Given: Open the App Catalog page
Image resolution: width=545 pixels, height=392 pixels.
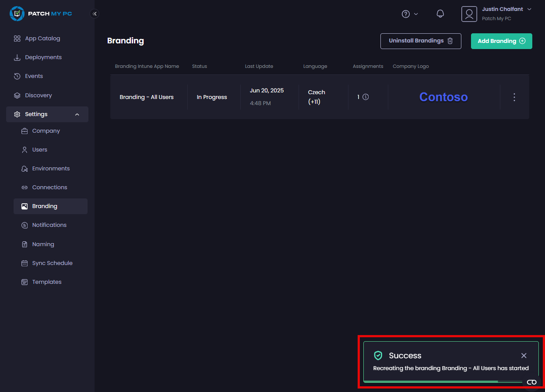Looking at the screenshot, I should (x=42, y=39).
